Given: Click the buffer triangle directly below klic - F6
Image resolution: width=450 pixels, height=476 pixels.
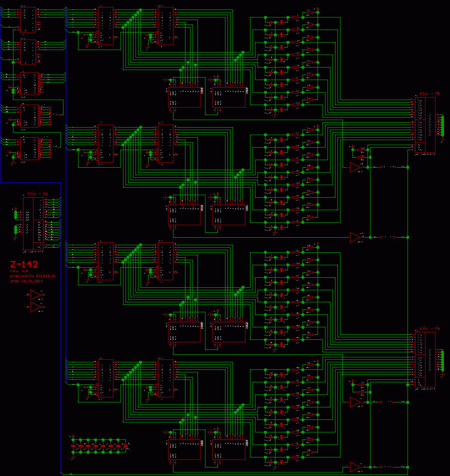Looking at the screenshot, I should (x=355, y=167).
